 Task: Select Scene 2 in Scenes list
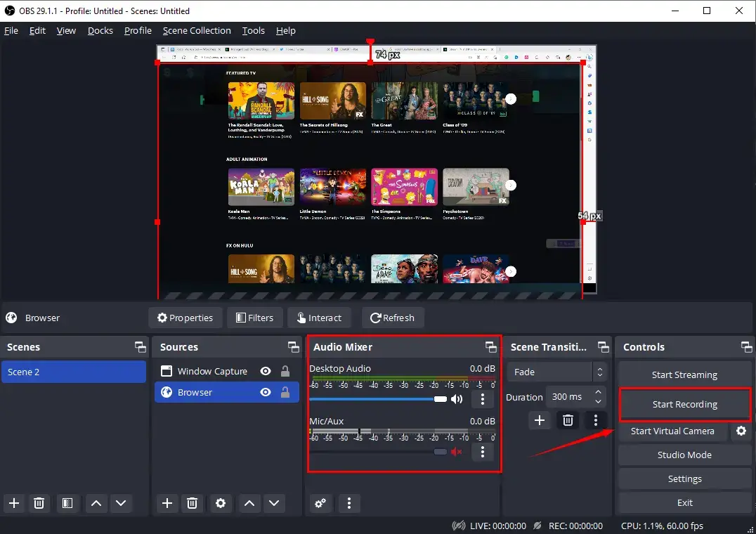pyautogui.click(x=74, y=372)
